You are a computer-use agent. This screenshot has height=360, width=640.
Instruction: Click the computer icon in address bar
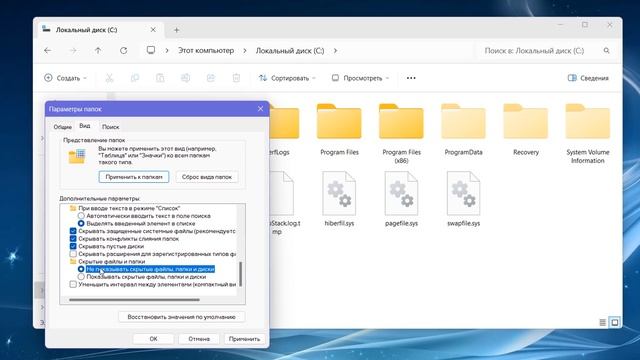[151, 50]
